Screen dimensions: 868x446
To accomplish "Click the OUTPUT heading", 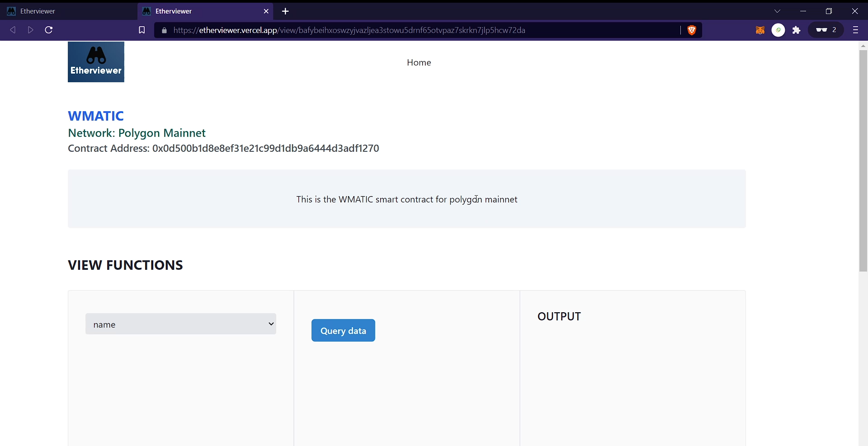I will click(559, 316).
